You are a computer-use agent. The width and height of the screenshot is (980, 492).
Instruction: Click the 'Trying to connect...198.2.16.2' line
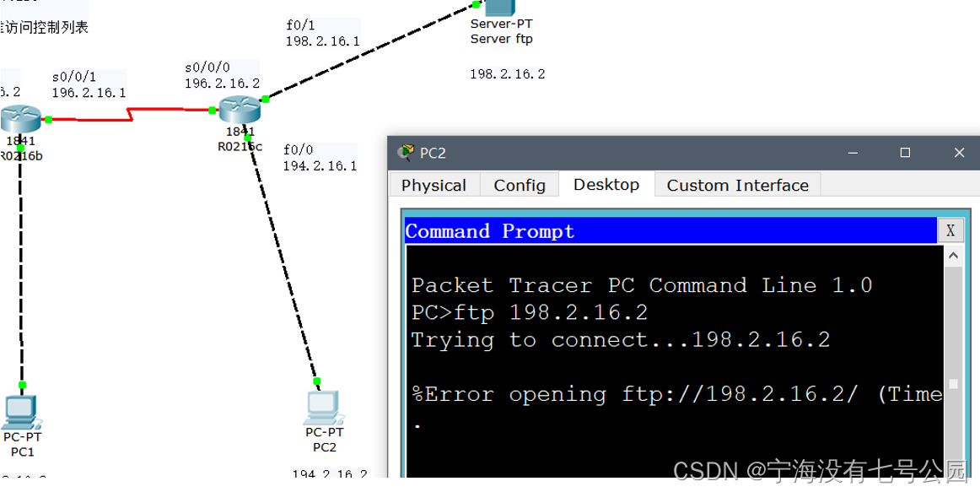coord(621,340)
